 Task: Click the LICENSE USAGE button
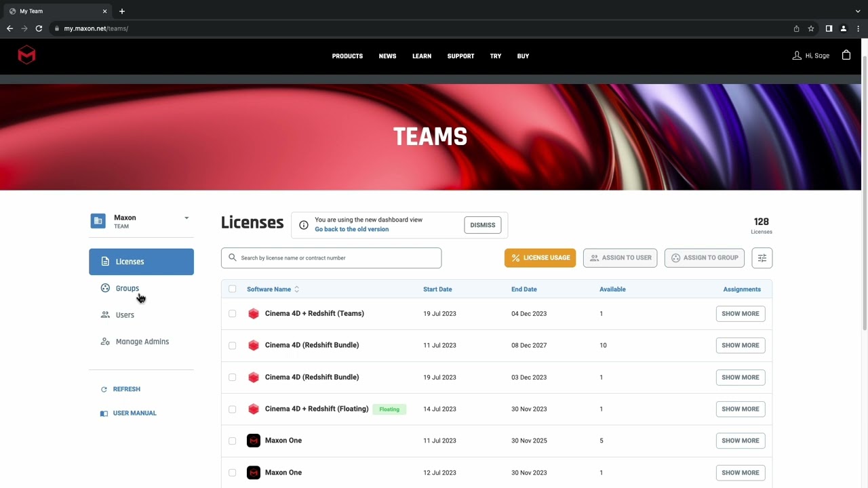tap(540, 258)
